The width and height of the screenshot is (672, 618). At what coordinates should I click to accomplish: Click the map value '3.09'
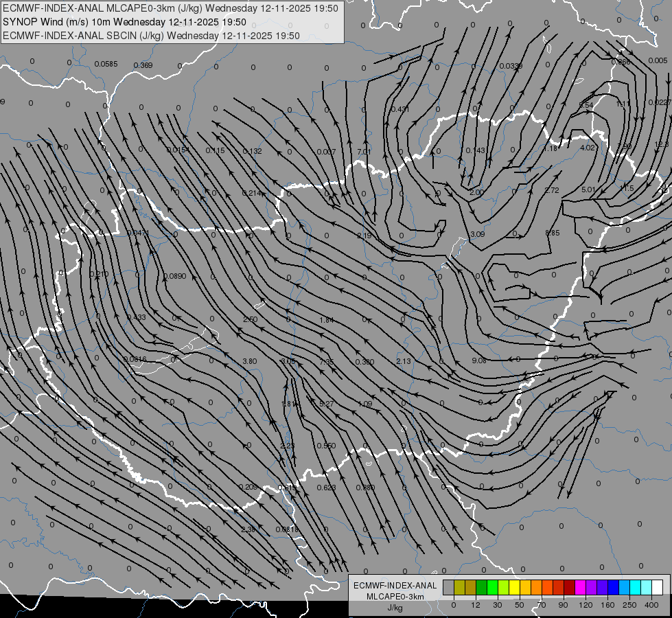[478, 234]
